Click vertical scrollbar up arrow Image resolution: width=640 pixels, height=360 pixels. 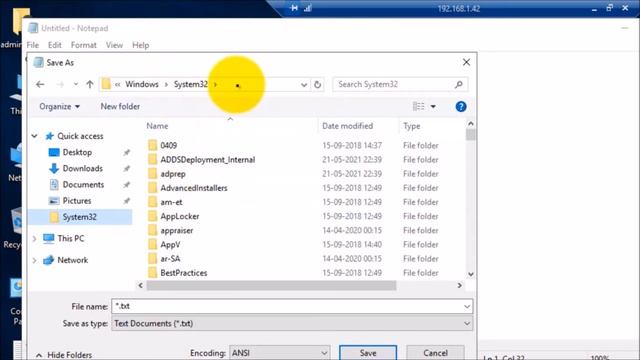[471, 124]
